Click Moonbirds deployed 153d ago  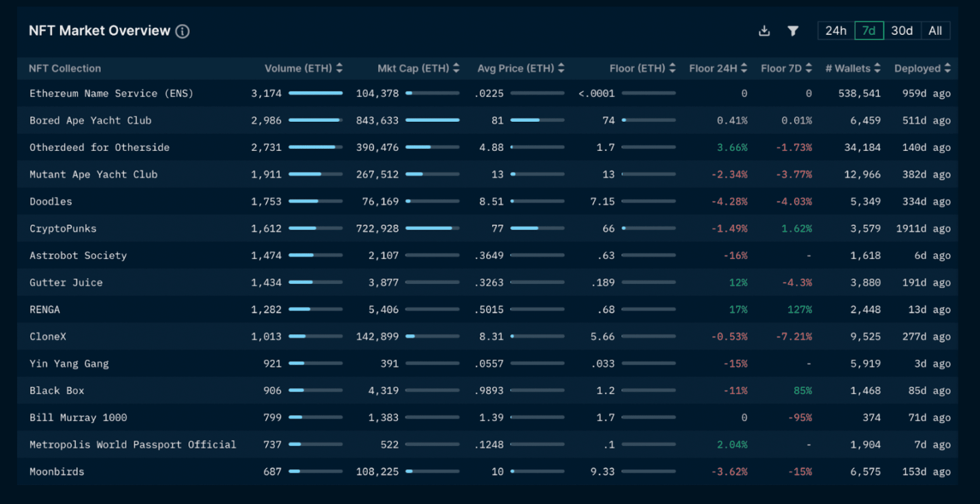926,471
